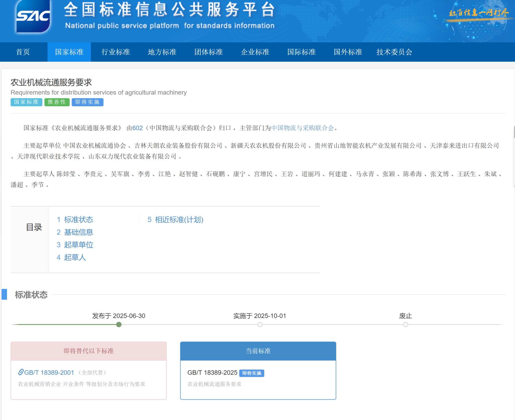Select the 国际标准 navigation tab
515x420 pixels.
pos(301,52)
